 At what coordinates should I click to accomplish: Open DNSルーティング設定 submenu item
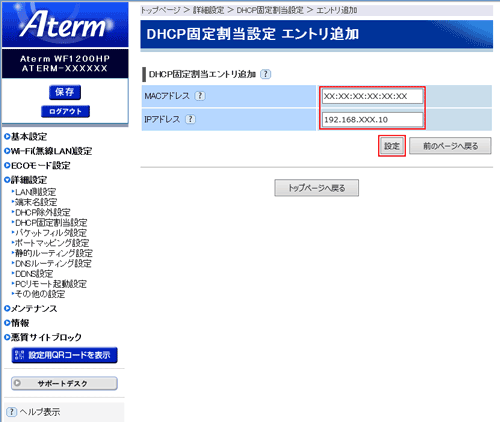(x=51, y=263)
